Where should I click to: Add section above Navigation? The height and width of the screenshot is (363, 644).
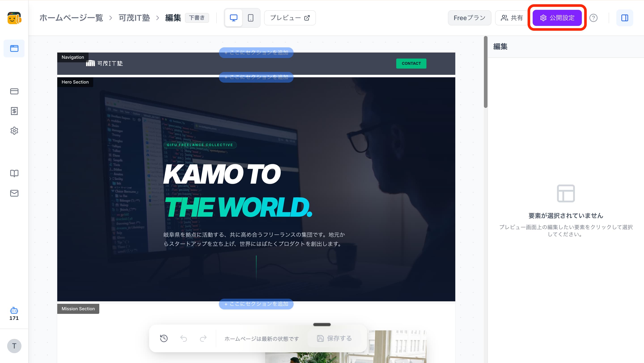(256, 52)
